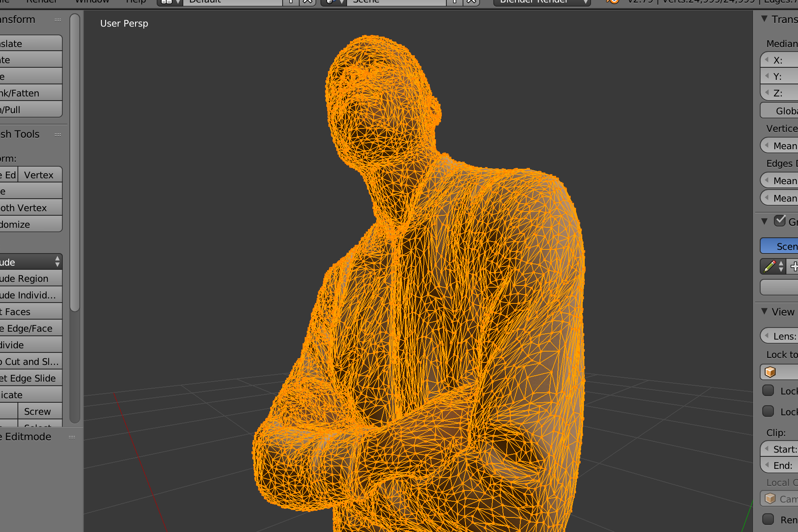Click the Mesh Tools panel grip icon
This screenshot has width=798, height=532.
[58, 135]
